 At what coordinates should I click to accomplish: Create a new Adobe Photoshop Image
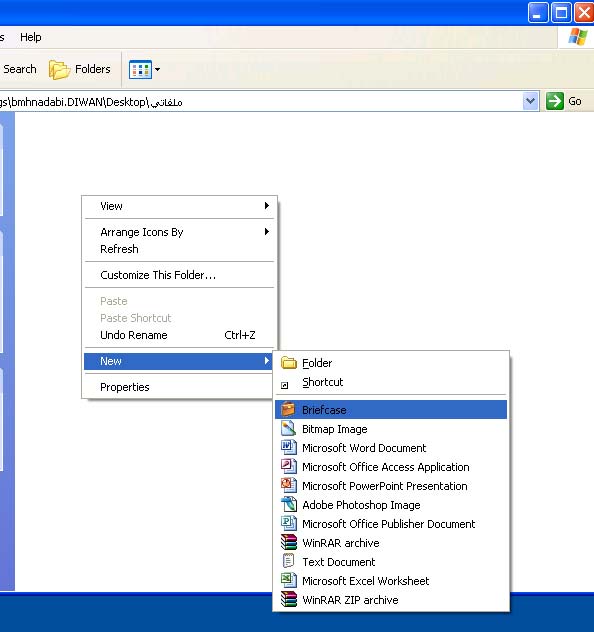(390, 505)
